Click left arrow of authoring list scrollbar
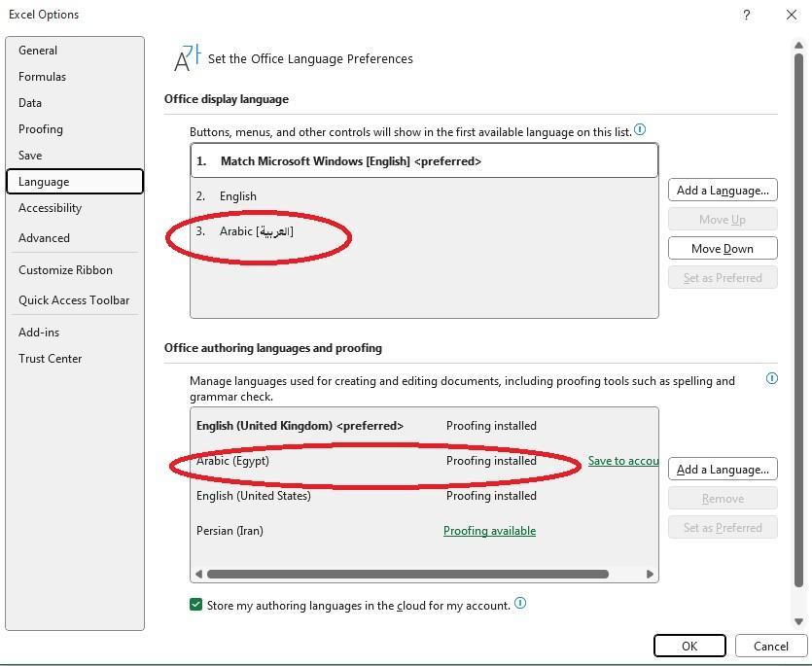The image size is (812, 666). click(x=198, y=574)
